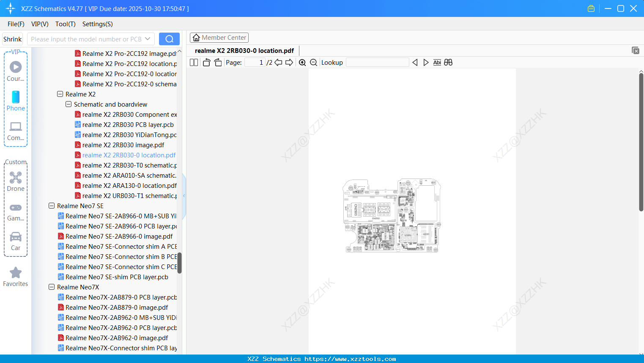Screen dimensions: 644x363
Task: Click the blue search button
Action: [x=169, y=39]
